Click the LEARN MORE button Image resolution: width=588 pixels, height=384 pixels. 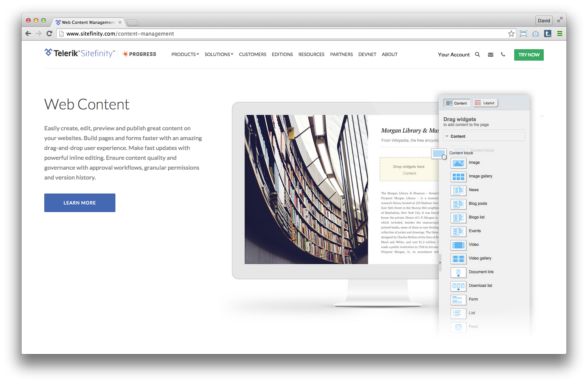[x=80, y=203]
